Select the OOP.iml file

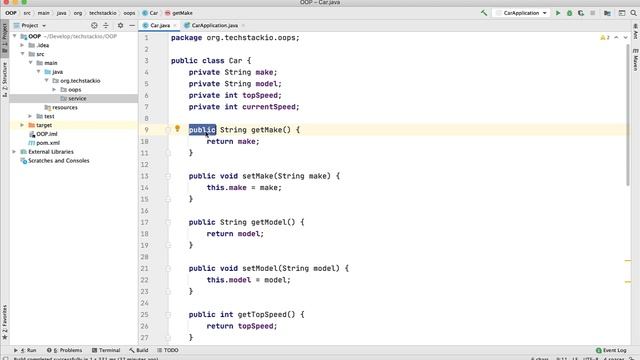pyautogui.click(x=43, y=134)
